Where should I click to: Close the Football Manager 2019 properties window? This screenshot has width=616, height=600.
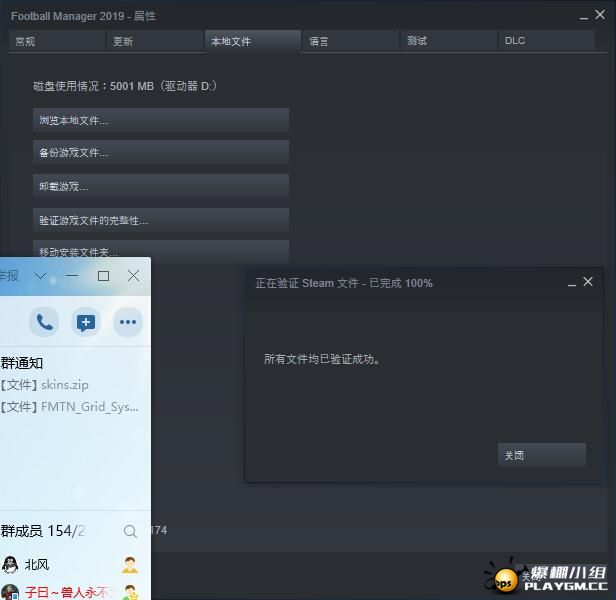[600, 15]
